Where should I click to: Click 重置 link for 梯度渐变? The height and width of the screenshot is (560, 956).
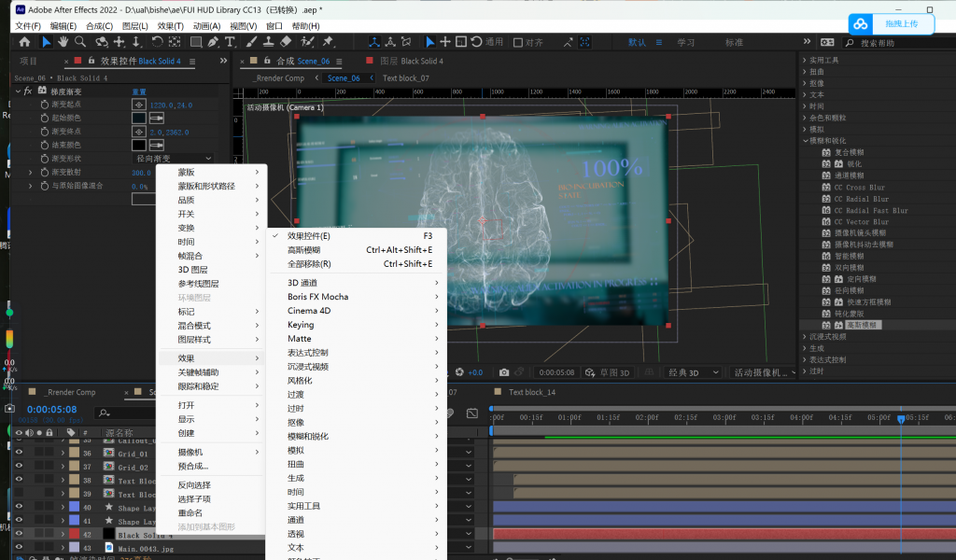click(x=139, y=91)
